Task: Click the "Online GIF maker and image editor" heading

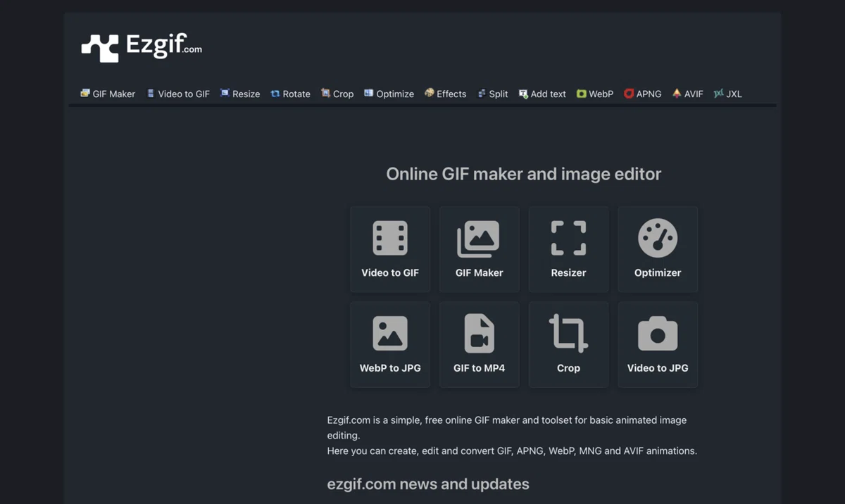Action: coord(524,174)
